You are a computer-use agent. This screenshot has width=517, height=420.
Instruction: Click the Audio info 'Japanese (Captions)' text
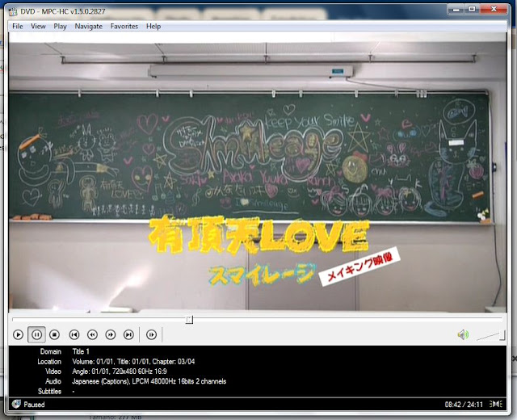(100, 381)
